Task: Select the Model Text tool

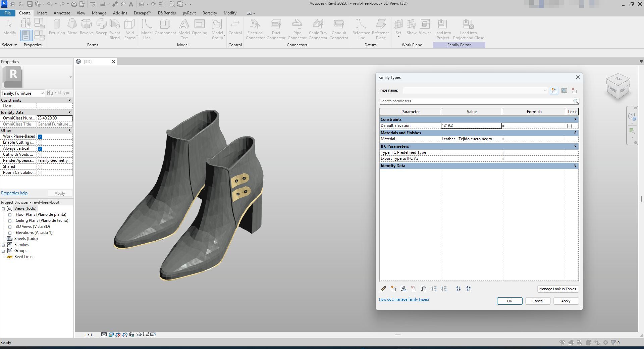Action: [184, 29]
